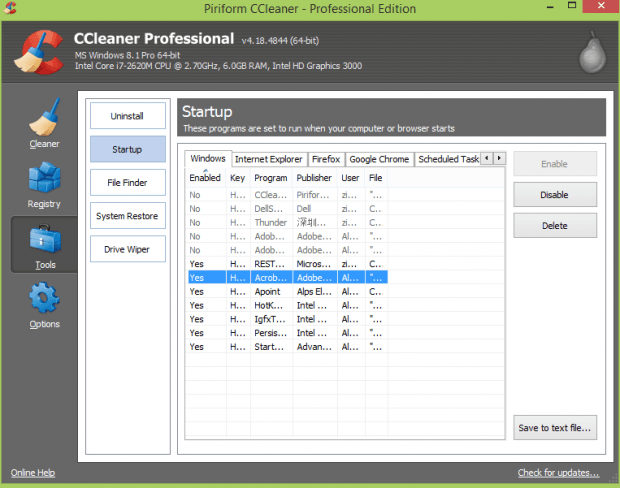Minimize the CCleaner window
The image size is (620, 488).
tap(550, 7)
